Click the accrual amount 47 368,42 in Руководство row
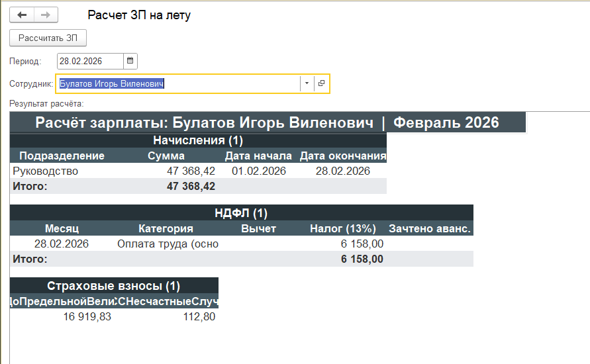 tap(191, 171)
